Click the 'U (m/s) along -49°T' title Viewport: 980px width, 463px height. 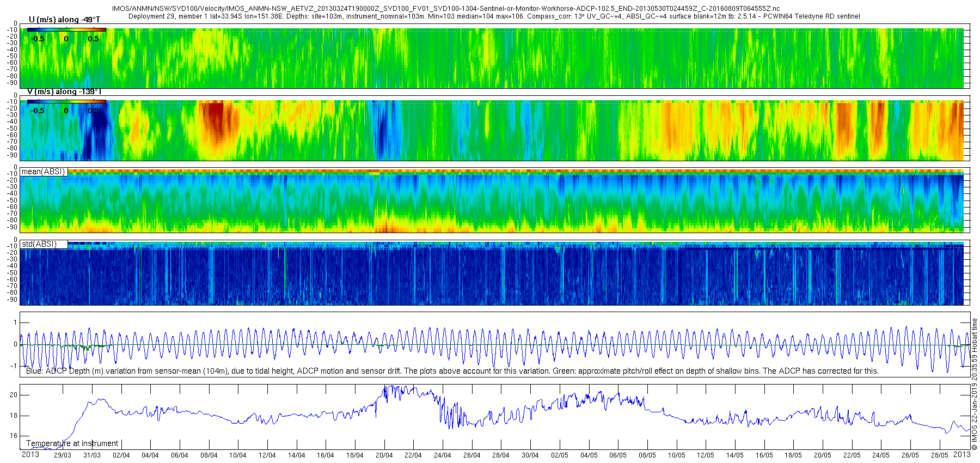(x=64, y=20)
